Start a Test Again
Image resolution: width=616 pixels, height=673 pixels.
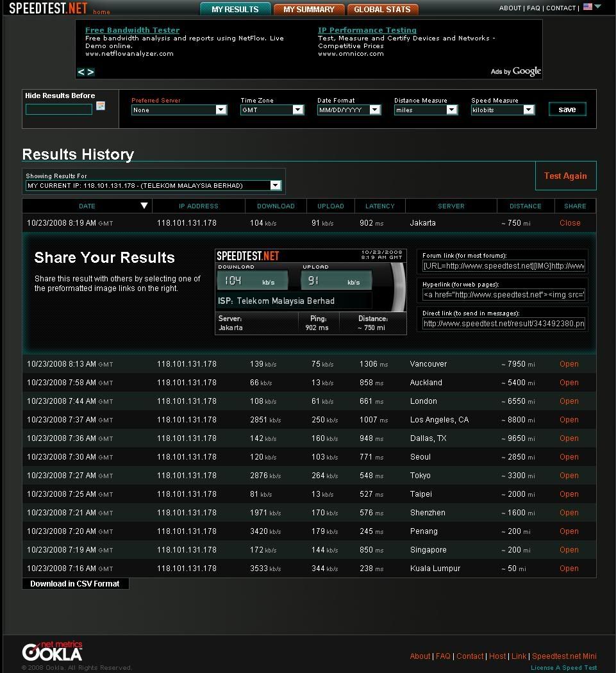(565, 176)
